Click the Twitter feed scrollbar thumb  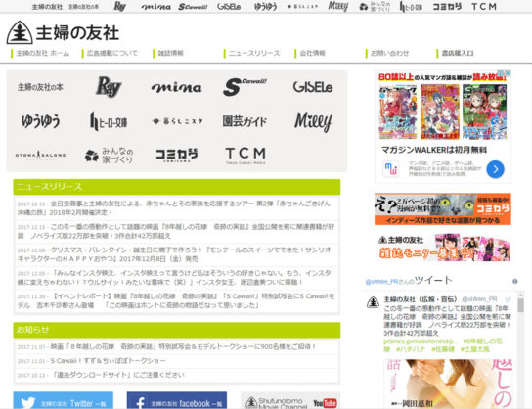pos(520,305)
